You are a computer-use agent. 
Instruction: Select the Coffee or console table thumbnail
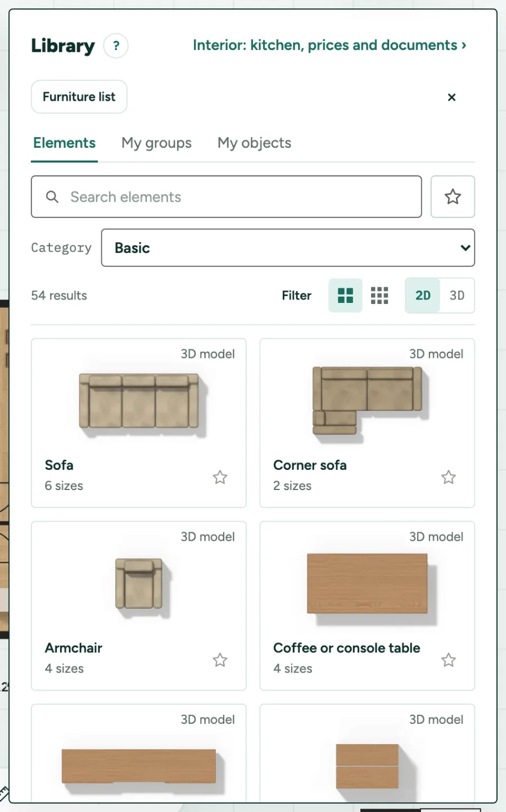(x=371, y=588)
